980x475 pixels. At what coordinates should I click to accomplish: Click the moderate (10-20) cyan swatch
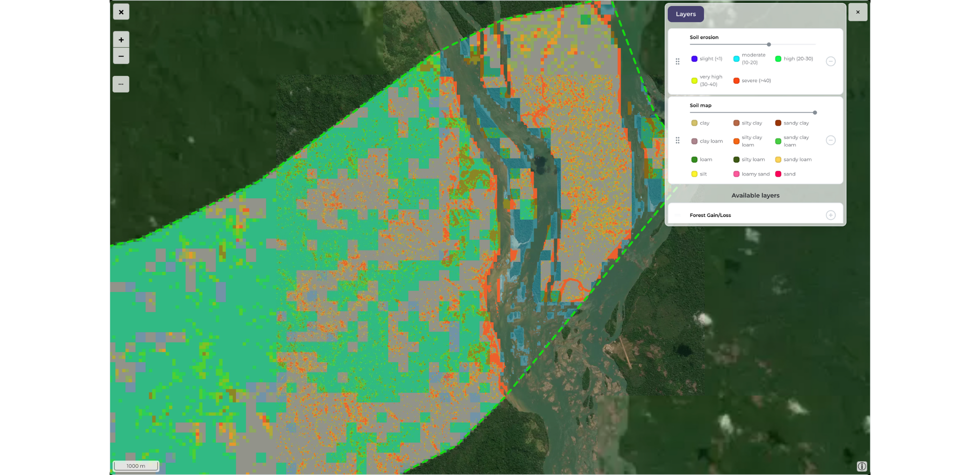click(736, 59)
